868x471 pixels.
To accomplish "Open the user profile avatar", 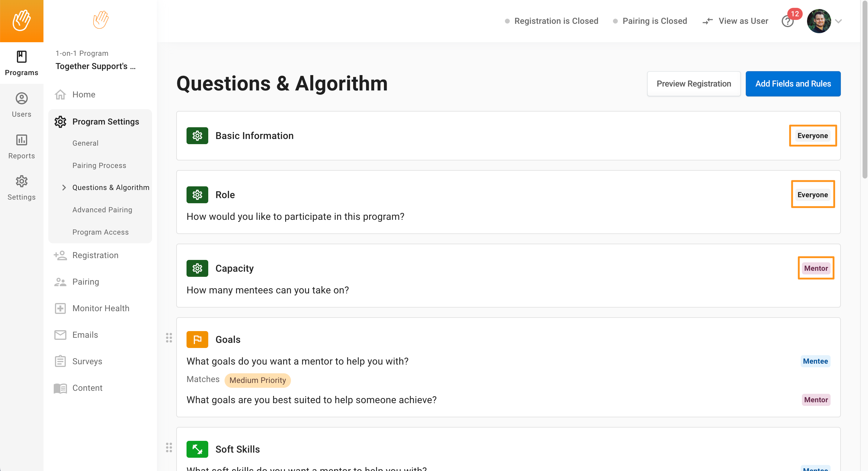I will coord(819,21).
